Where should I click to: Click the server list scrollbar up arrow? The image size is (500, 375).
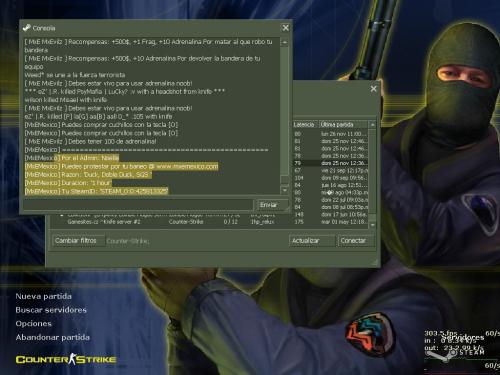pos(373,125)
